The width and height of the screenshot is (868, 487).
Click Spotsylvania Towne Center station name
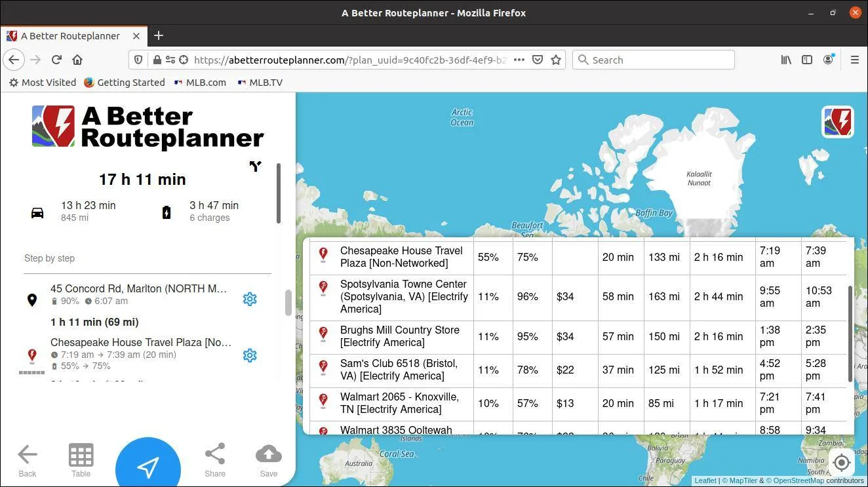coord(404,296)
